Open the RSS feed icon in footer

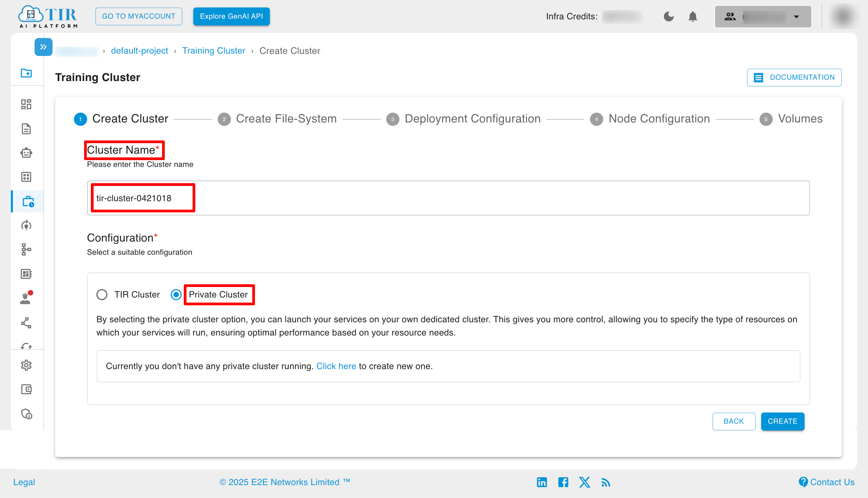[x=606, y=482]
